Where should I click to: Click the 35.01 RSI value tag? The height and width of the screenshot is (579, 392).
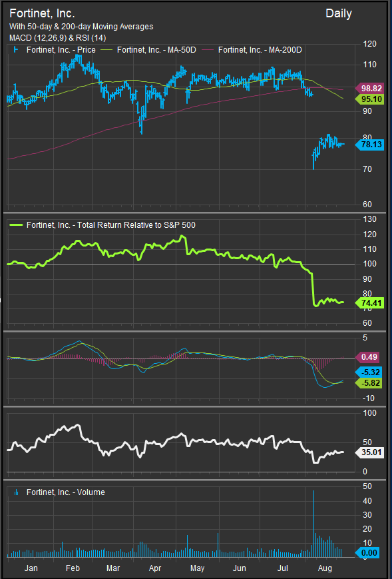click(369, 452)
